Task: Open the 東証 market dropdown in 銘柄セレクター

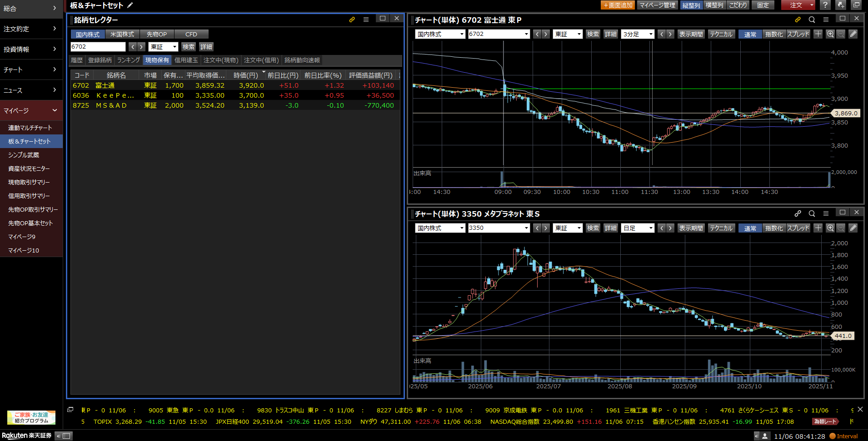Action: 163,47
